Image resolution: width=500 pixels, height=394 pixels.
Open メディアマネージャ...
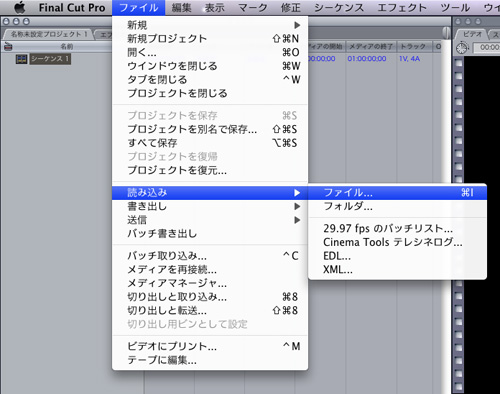pyautogui.click(x=210, y=283)
